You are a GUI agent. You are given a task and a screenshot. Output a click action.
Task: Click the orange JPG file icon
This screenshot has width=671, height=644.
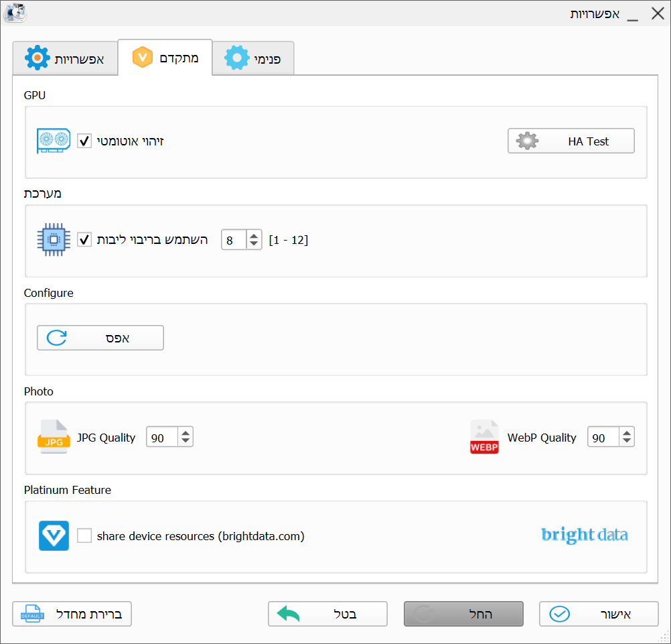[54, 438]
